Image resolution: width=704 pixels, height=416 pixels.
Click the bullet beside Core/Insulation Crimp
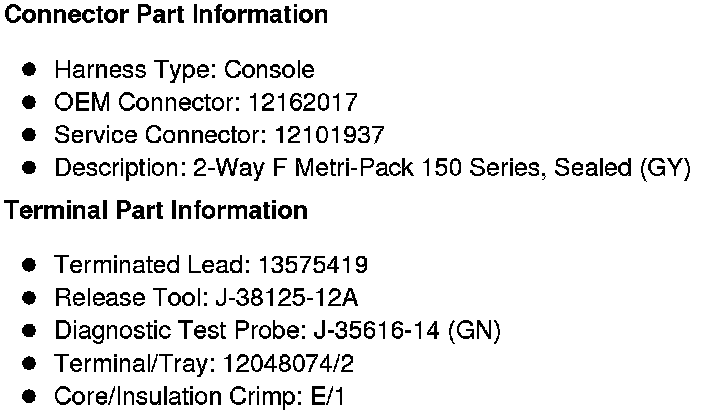point(30,396)
